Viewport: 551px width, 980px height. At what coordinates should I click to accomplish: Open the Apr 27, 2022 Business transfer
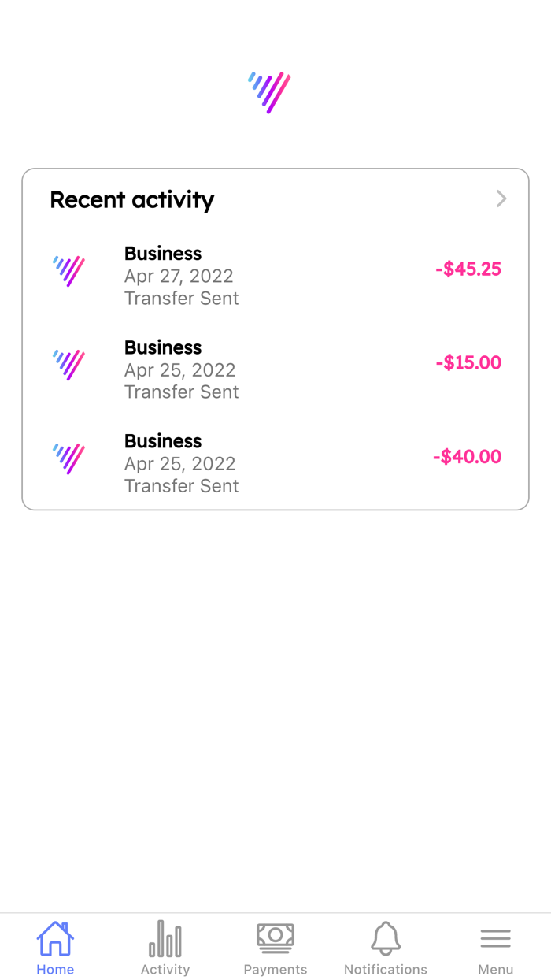pos(181,276)
